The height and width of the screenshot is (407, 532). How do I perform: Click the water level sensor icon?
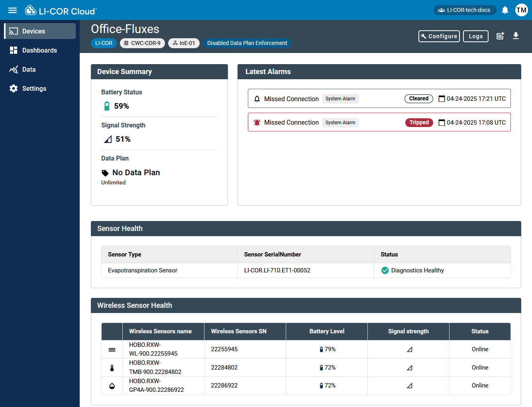click(x=112, y=350)
